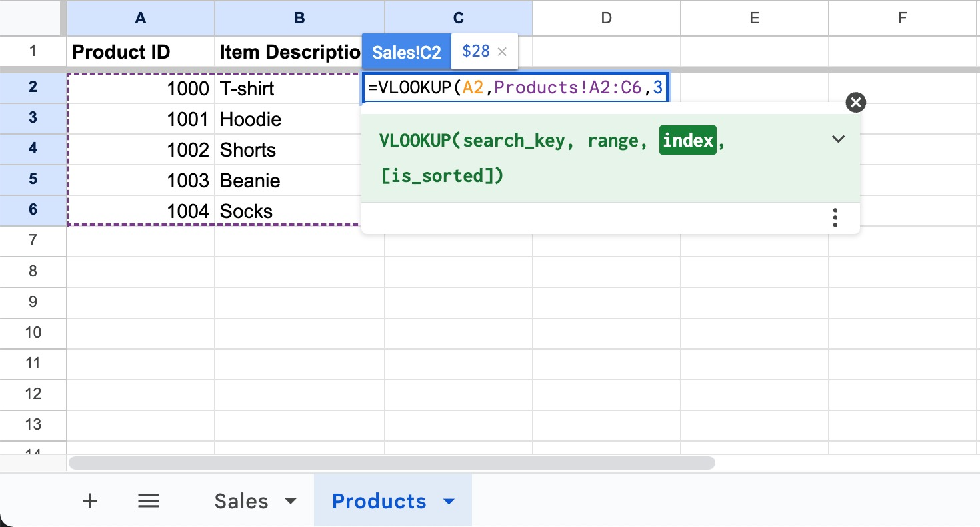This screenshot has width=980, height=527.
Task: Select column F header
Action: coord(902,18)
